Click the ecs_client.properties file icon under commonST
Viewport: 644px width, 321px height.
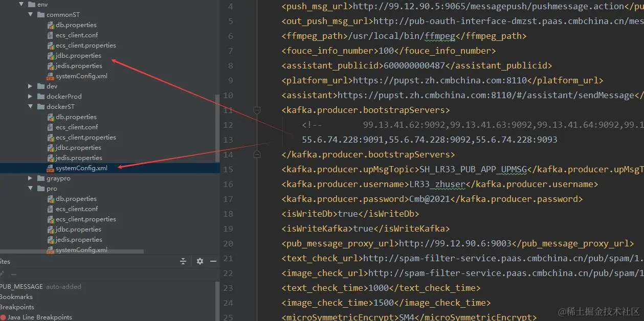coord(50,45)
